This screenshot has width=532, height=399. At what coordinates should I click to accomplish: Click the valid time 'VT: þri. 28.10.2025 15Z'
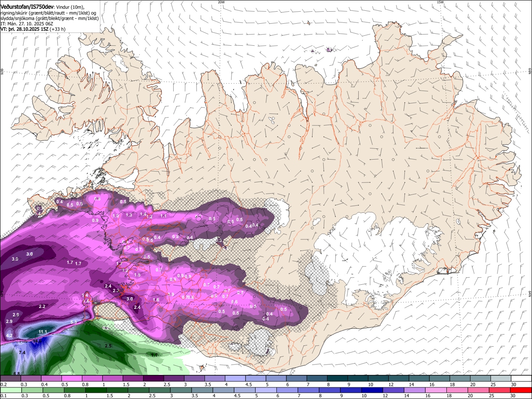24,29
